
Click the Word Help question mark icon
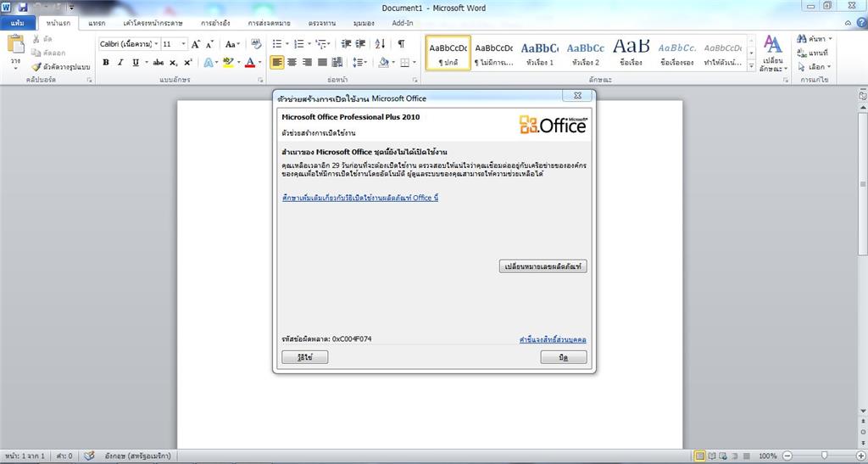[x=861, y=23]
